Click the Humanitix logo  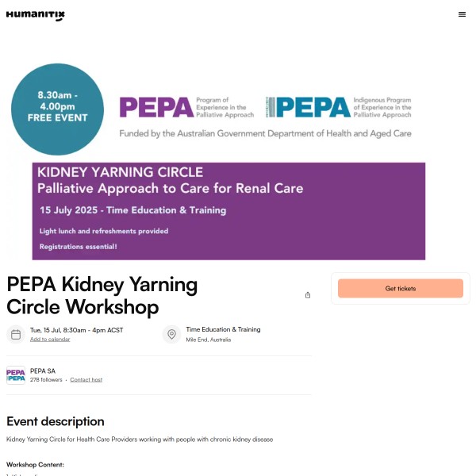point(36,14)
